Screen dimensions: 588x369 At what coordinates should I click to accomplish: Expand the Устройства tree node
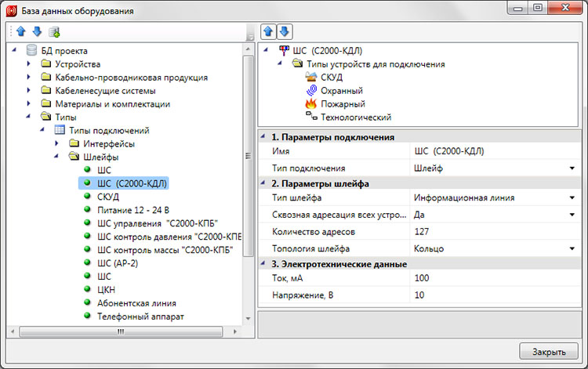(28, 63)
